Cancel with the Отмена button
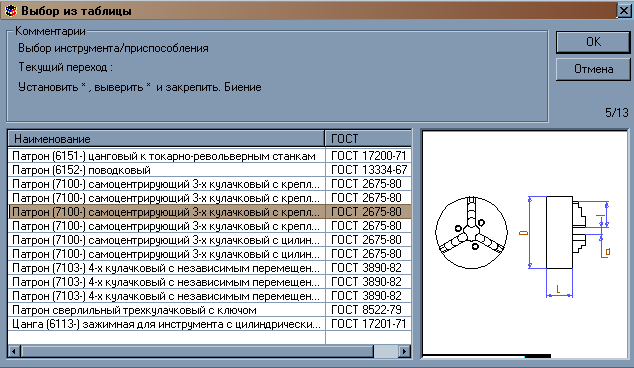The image size is (634, 368). pyautogui.click(x=593, y=69)
